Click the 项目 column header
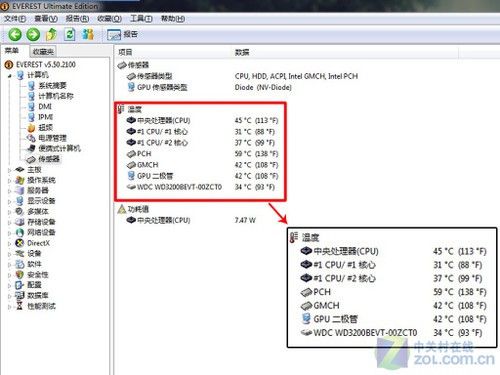The height and width of the screenshot is (375, 500). pos(125,52)
